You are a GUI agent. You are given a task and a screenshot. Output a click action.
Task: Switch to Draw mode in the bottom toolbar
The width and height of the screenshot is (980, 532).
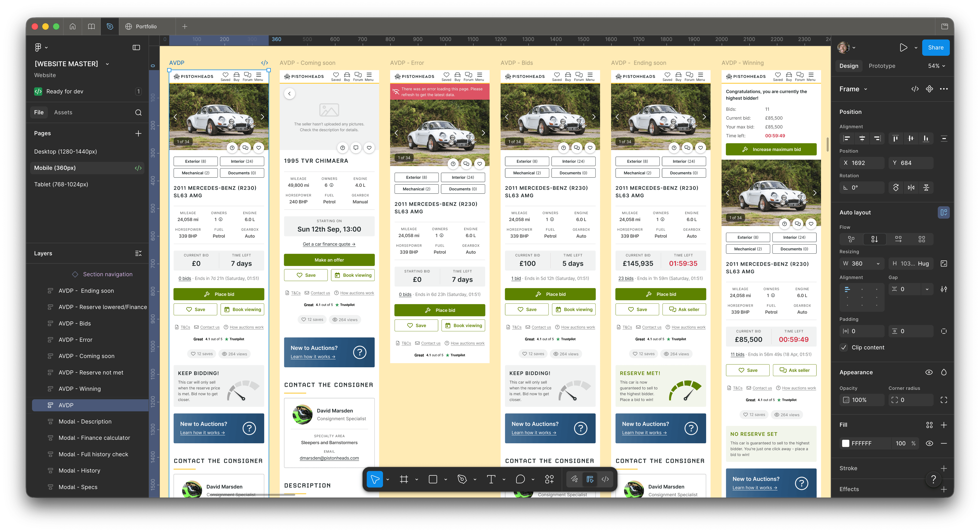[x=574, y=479]
